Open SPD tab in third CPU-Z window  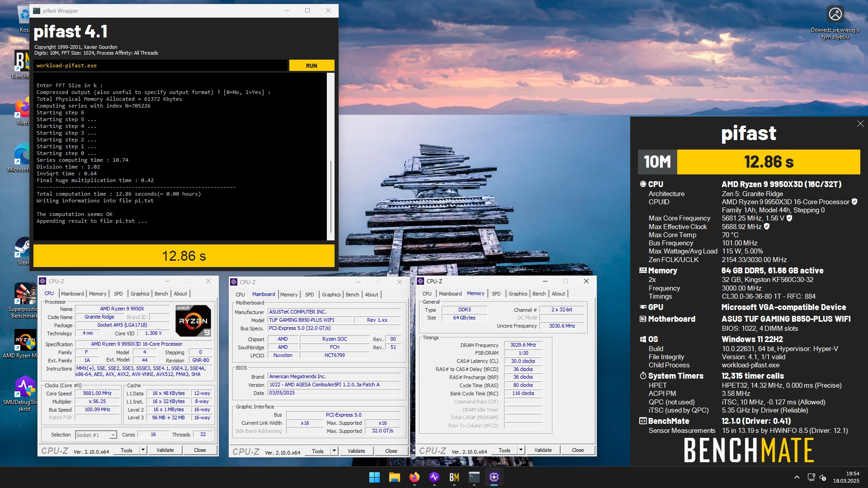coord(496,294)
